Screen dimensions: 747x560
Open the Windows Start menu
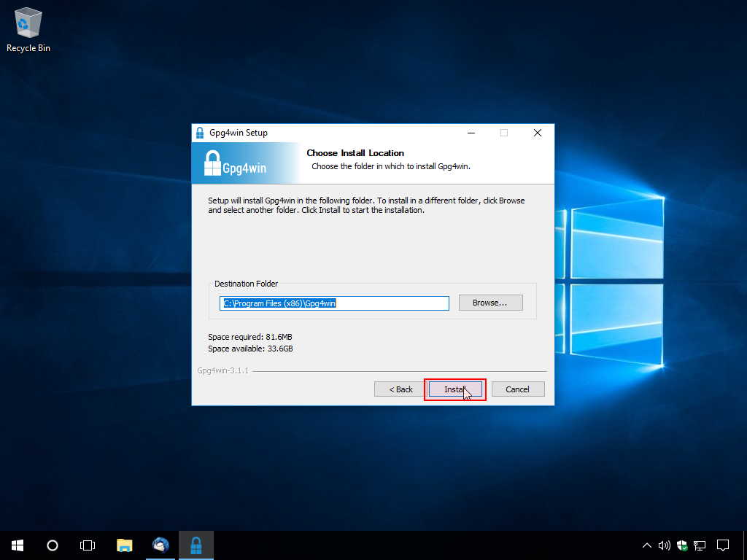(x=17, y=545)
